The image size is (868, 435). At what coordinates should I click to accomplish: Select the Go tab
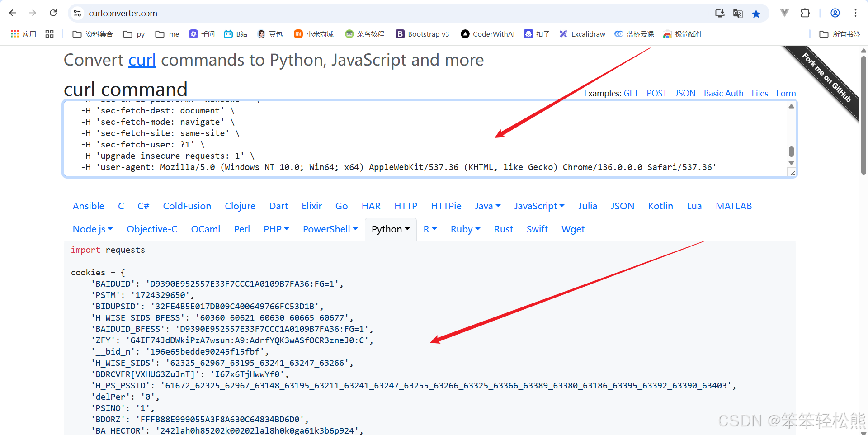[x=341, y=206]
